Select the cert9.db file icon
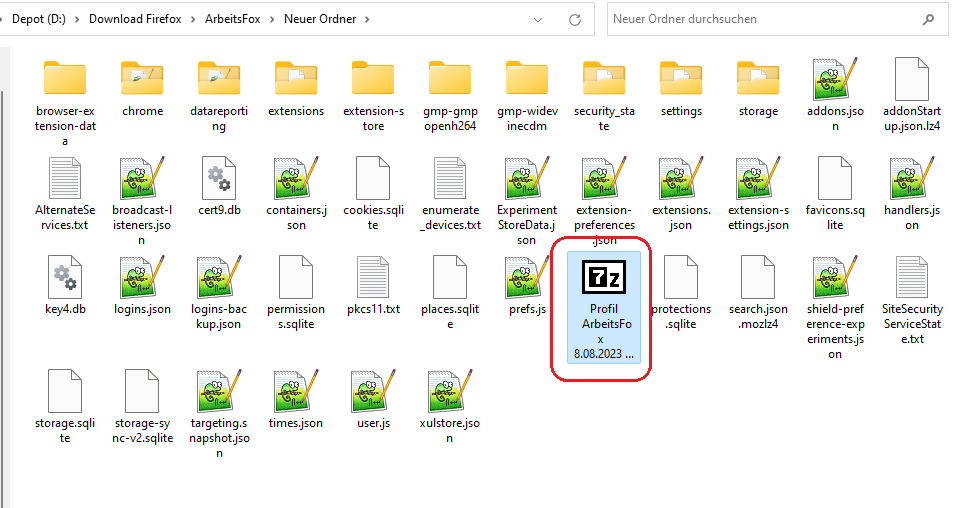The height and width of the screenshot is (508, 959). 219,177
